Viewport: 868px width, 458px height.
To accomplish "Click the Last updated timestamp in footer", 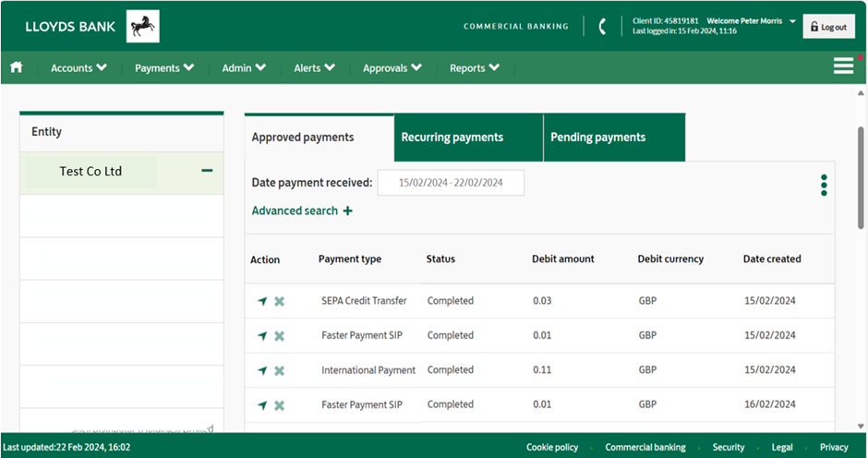I will tap(66, 447).
